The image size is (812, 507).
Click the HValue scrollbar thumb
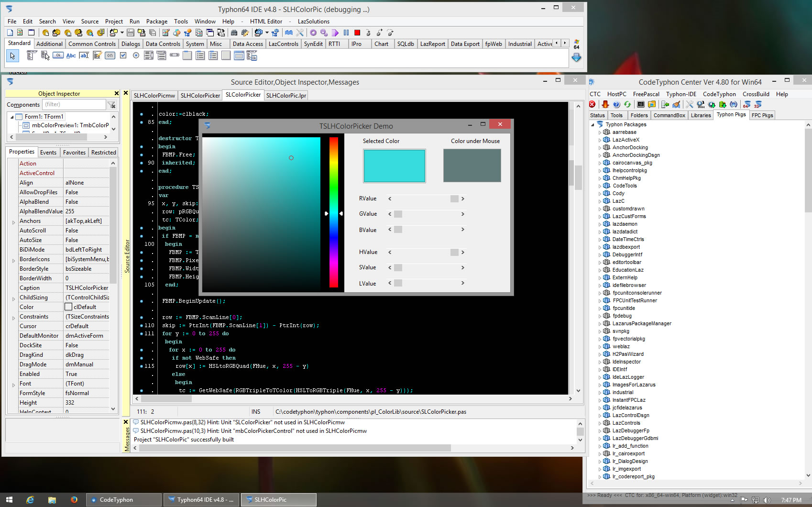click(x=454, y=252)
